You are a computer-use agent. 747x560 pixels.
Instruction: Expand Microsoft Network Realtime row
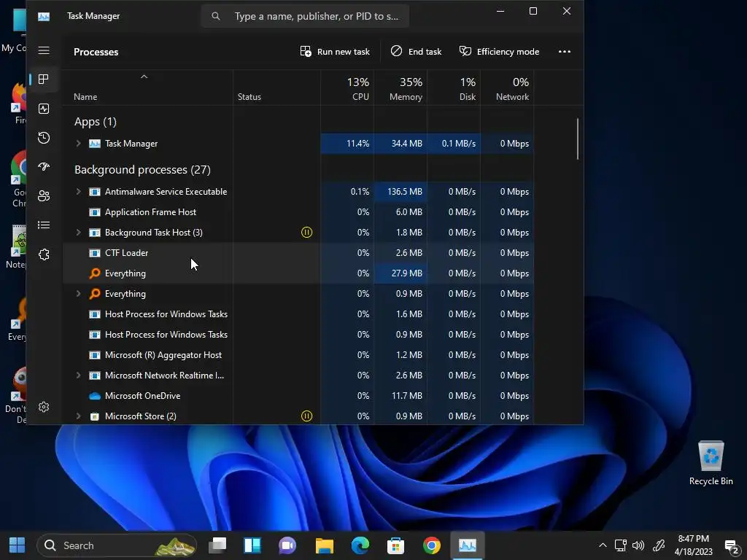pyautogui.click(x=79, y=376)
